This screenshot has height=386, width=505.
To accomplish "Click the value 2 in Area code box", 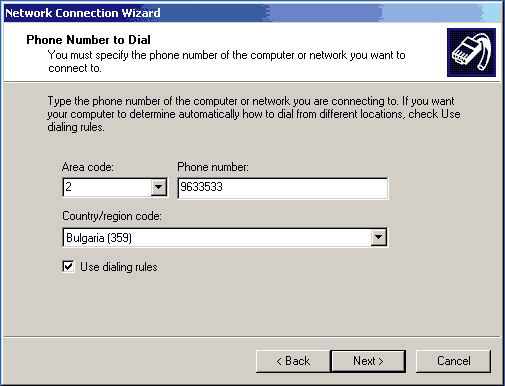I will point(68,187).
